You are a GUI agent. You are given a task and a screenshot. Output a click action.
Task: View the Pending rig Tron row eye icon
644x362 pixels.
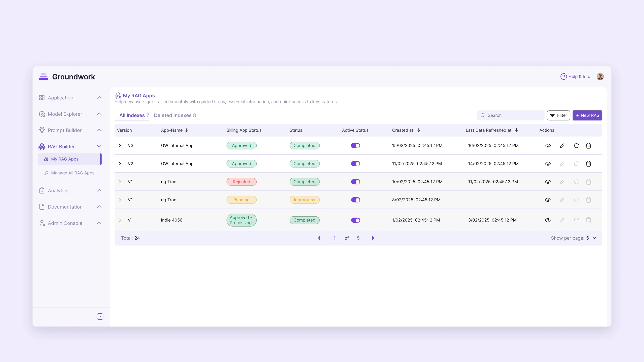tap(548, 200)
